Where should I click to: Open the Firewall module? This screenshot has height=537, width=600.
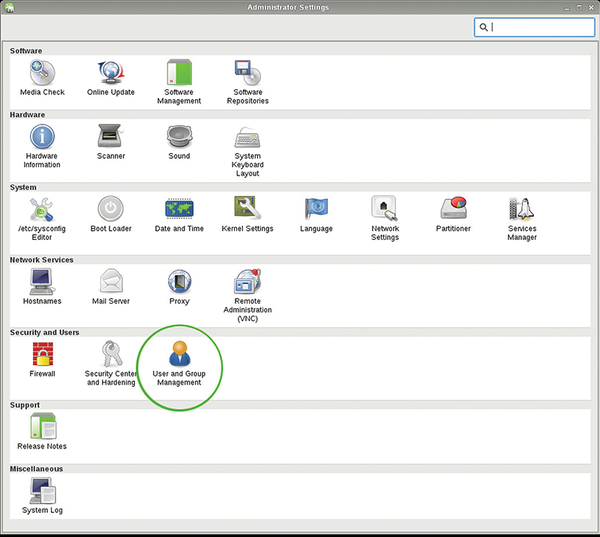[x=42, y=360]
